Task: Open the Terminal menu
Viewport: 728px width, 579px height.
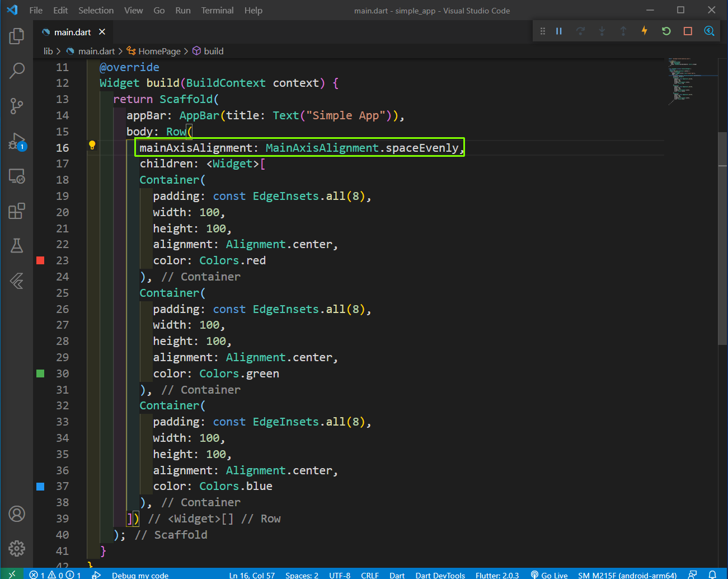Action: coord(218,10)
